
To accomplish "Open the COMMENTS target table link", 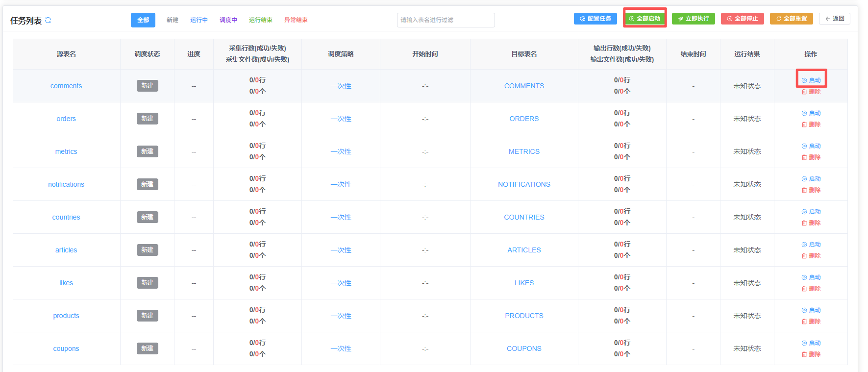I will pyautogui.click(x=524, y=86).
